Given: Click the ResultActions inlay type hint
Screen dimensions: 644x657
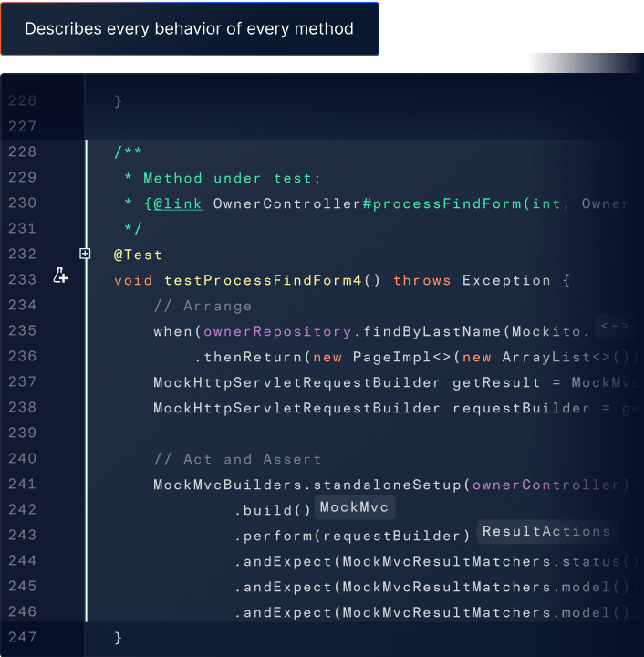Looking at the screenshot, I should point(546,532).
